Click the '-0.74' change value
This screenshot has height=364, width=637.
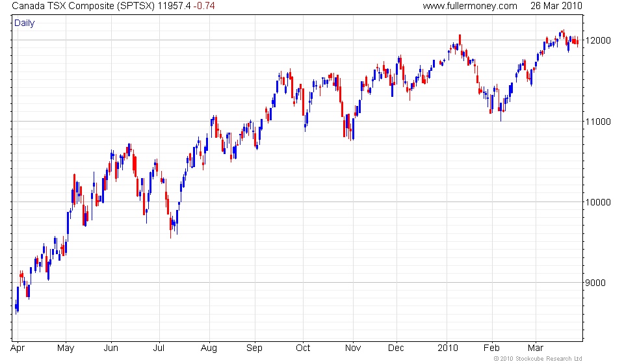point(204,6)
